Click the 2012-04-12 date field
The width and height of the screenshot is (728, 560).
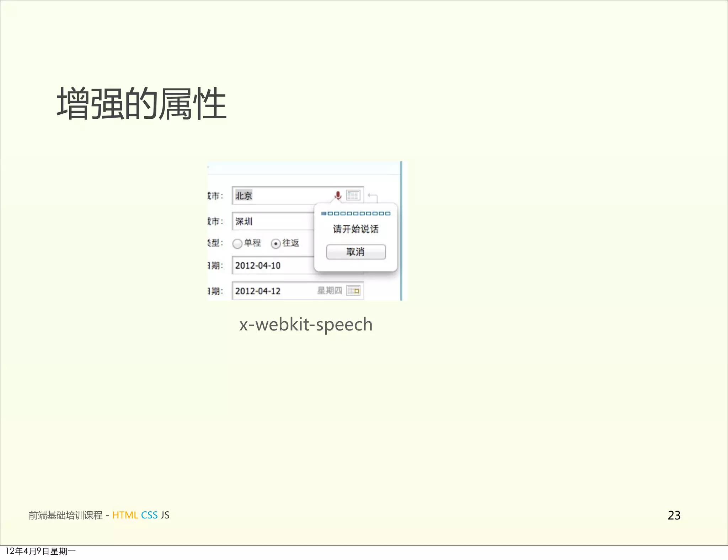pyautogui.click(x=298, y=291)
